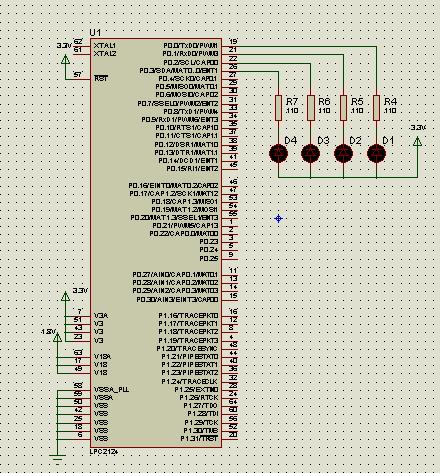Screen dimensions: 440x473
Task: Select LED D1 in the schematic
Action: [376, 153]
